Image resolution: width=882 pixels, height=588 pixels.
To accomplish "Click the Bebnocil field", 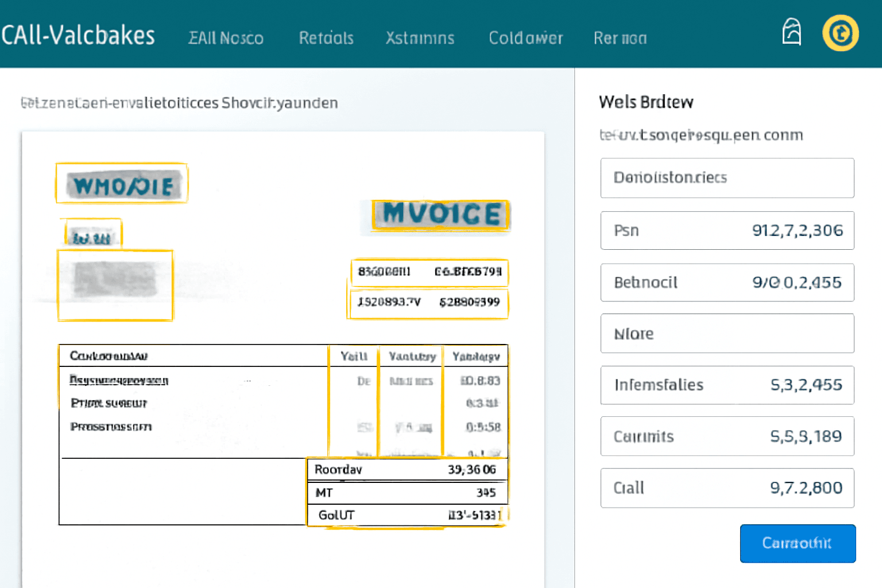I will click(x=727, y=283).
